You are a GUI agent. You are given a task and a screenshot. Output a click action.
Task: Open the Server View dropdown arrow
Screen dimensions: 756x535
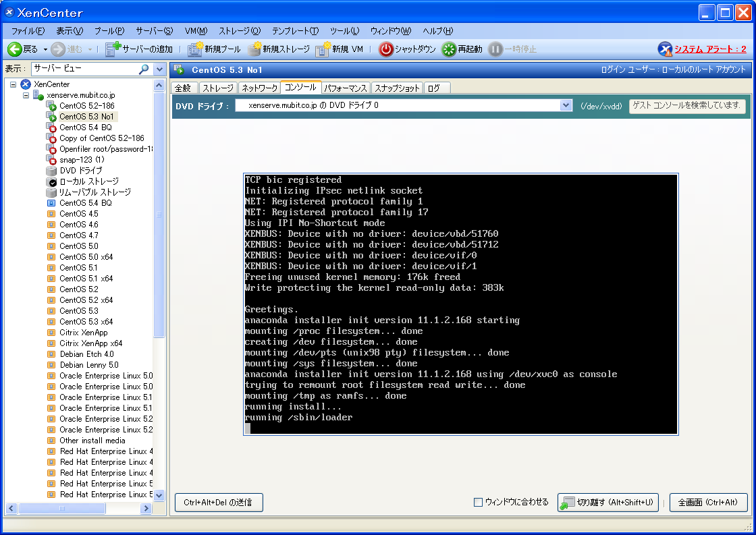click(159, 69)
